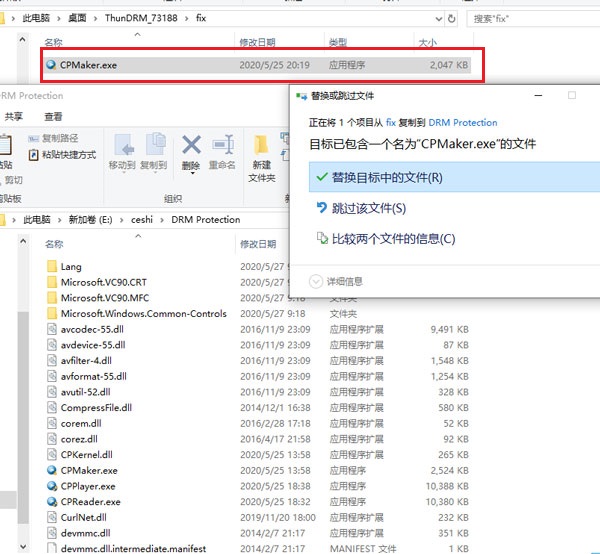Image resolution: width=600 pixels, height=554 pixels.
Task: Open the Share (共享) ribbon tab
Action: [x=14, y=116]
